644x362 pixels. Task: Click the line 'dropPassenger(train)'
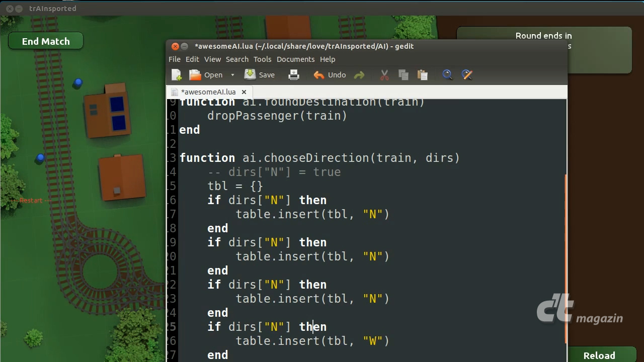[x=277, y=116]
